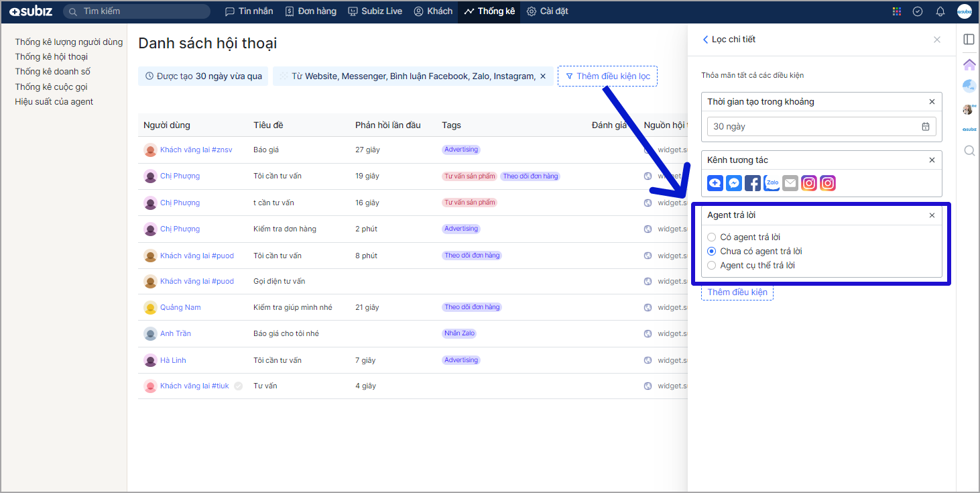The width and height of the screenshot is (980, 493).
Task: Select "Có agent trả lời" radio option
Action: coord(712,237)
